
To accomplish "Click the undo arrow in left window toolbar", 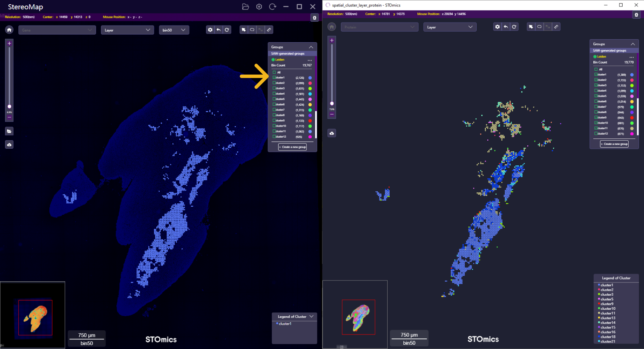I will click(218, 30).
